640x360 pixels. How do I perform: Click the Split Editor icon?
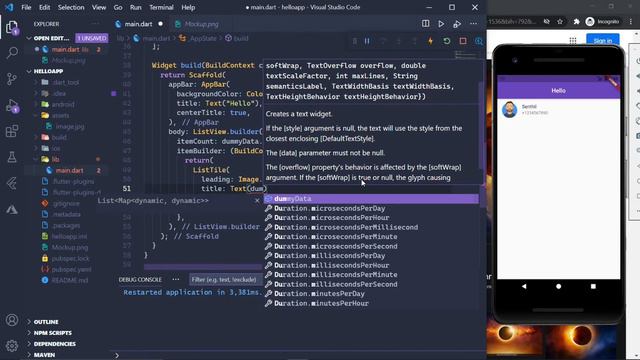click(425, 24)
